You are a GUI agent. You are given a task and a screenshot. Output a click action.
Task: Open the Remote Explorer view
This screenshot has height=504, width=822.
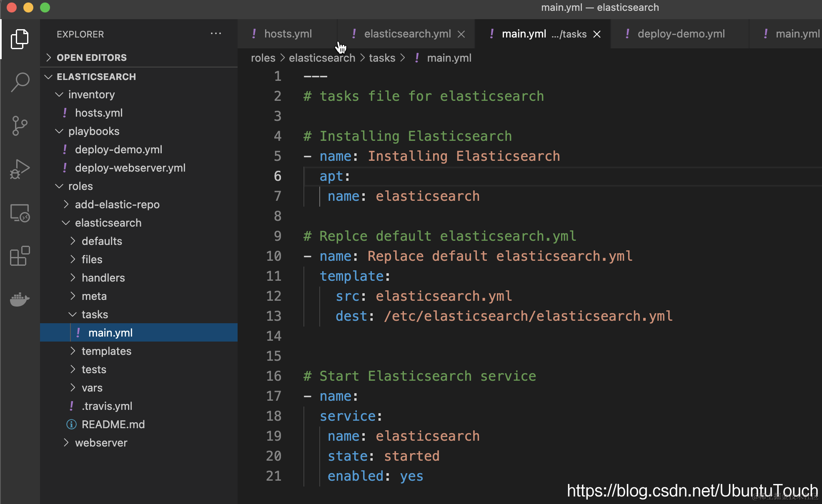pyautogui.click(x=20, y=213)
